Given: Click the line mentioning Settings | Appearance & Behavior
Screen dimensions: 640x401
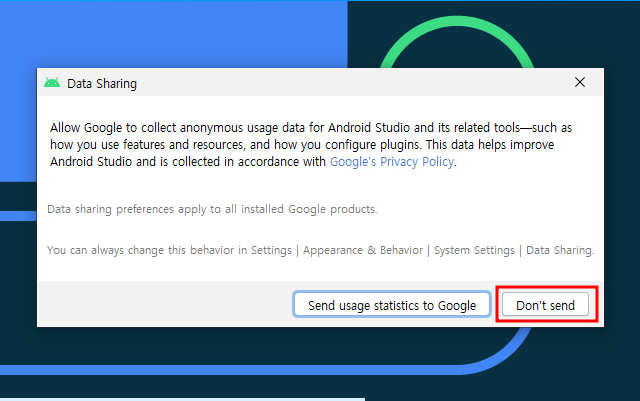Looking at the screenshot, I should click(320, 250).
